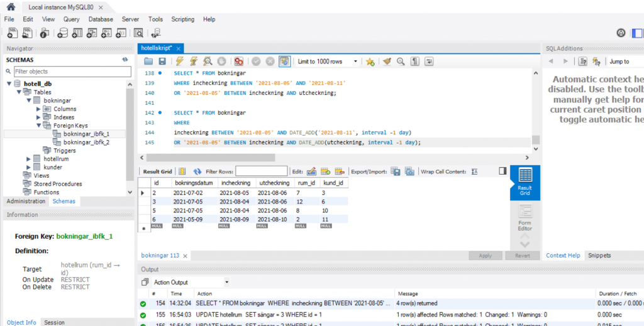644x326 pixels.
Task: Expand the Columns node
Action: (x=38, y=109)
